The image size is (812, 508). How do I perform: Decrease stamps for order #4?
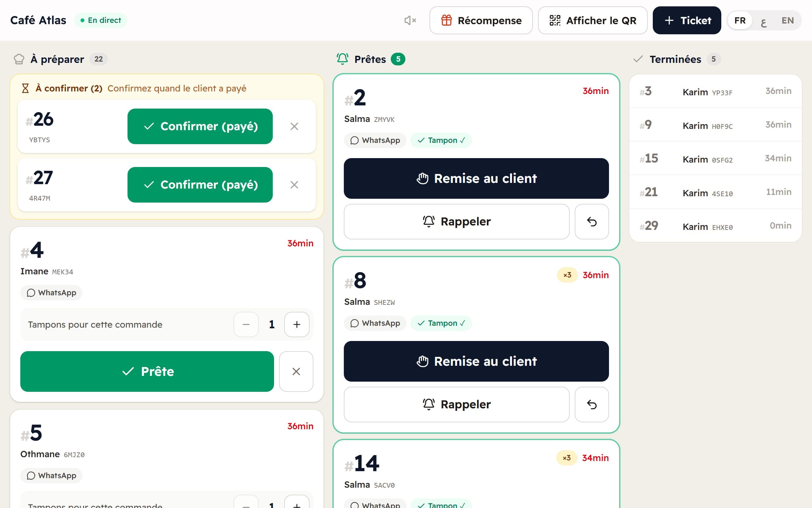tap(246, 324)
